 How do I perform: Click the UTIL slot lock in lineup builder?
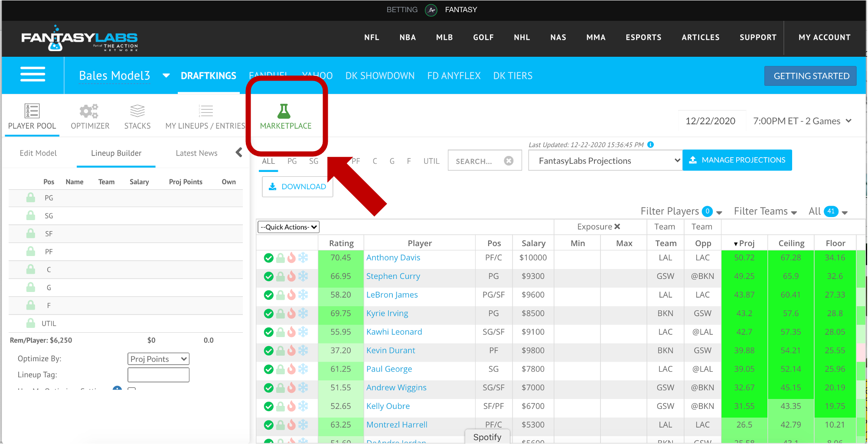point(30,323)
